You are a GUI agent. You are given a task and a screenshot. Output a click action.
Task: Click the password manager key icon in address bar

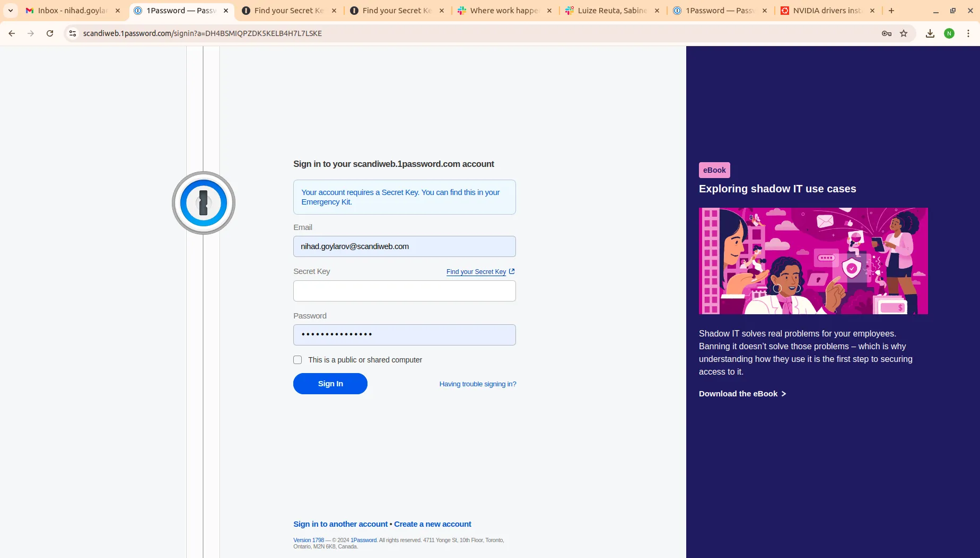click(x=886, y=33)
